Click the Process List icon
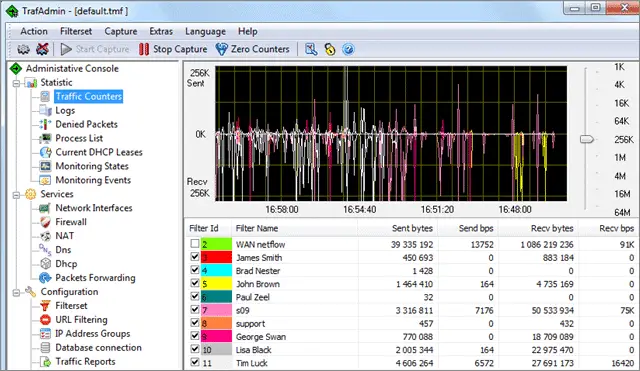The image size is (640, 371). coord(45,138)
